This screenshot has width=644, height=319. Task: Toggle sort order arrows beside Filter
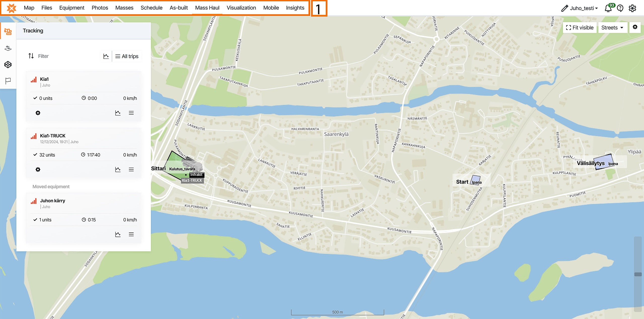click(x=31, y=56)
